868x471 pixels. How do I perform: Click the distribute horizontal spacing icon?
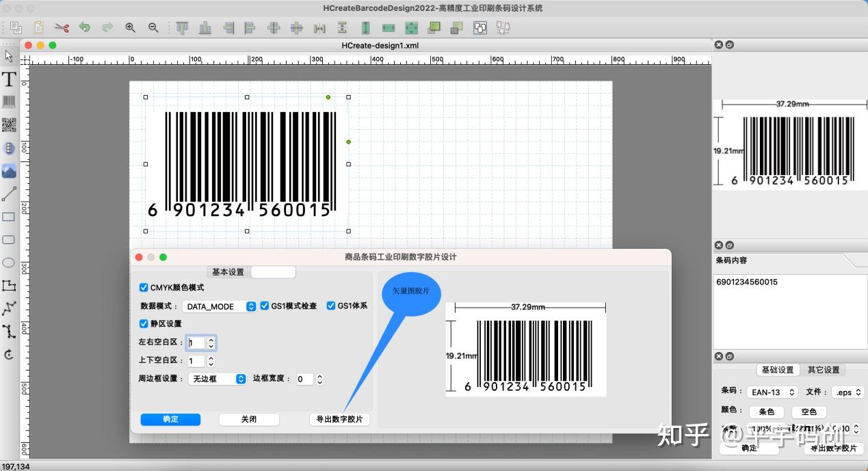(319, 28)
